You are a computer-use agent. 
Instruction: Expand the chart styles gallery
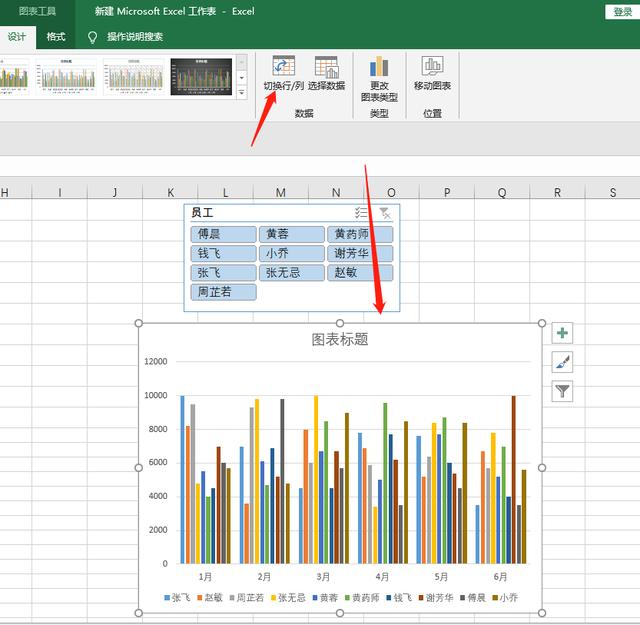tap(242, 93)
